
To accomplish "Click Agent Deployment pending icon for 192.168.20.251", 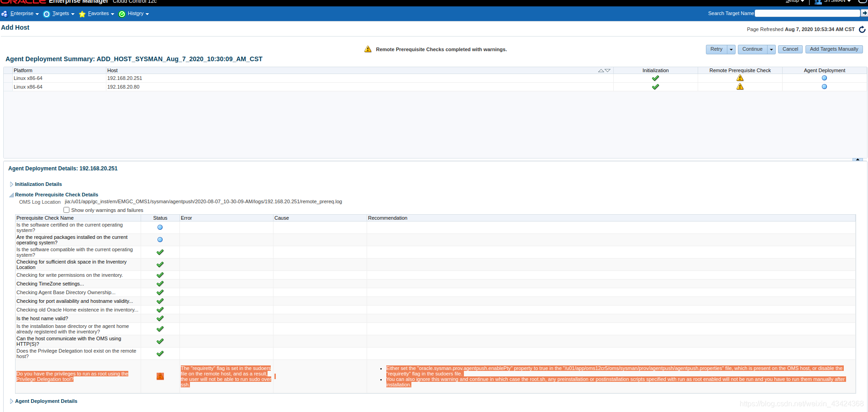I will pyautogui.click(x=824, y=78).
